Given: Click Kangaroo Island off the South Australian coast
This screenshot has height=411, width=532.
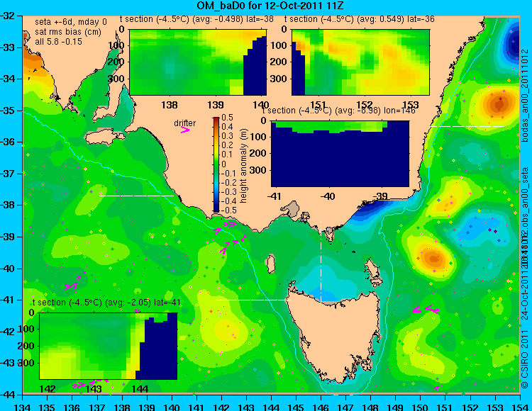Looking at the screenshot, I should pyautogui.click(x=104, y=137).
